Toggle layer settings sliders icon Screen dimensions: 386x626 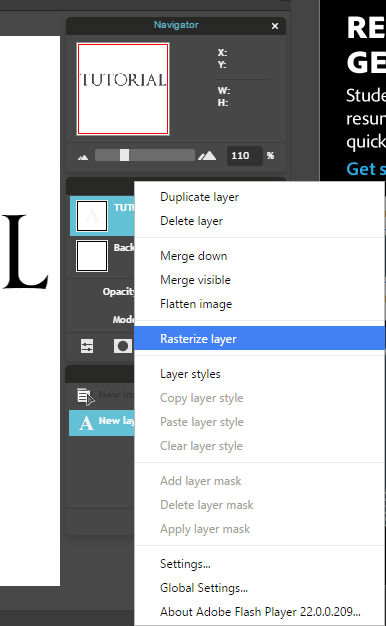[87, 346]
